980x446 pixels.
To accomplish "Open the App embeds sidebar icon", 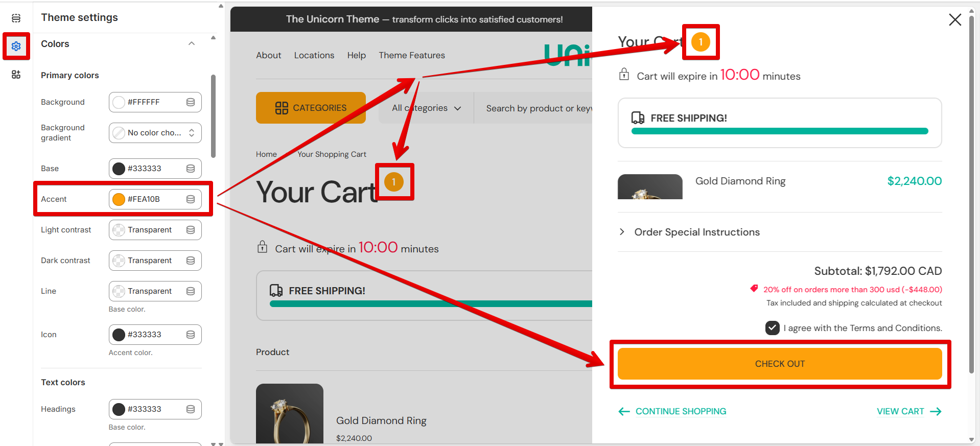I will (16, 75).
